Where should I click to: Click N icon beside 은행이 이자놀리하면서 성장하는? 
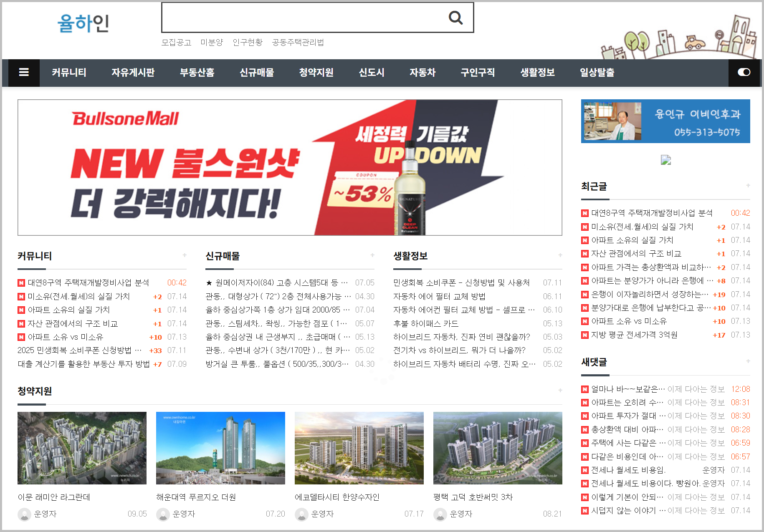click(x=585, y=295)
